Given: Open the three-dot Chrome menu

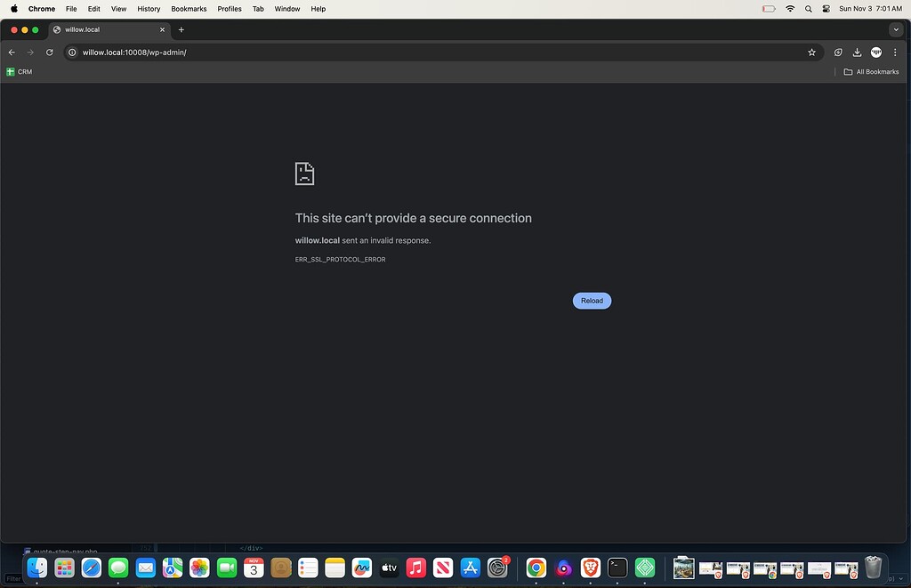Looking at the screenshot, I should point(896,52).
